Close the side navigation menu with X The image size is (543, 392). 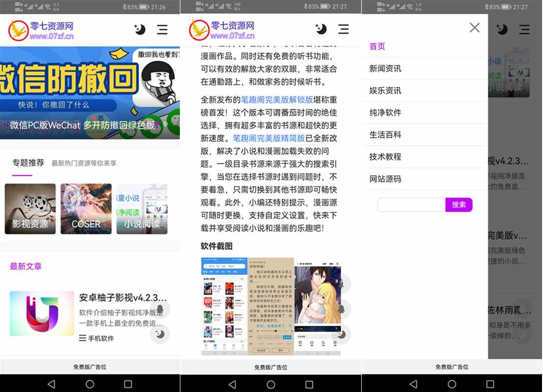click(x=474, y=27)
